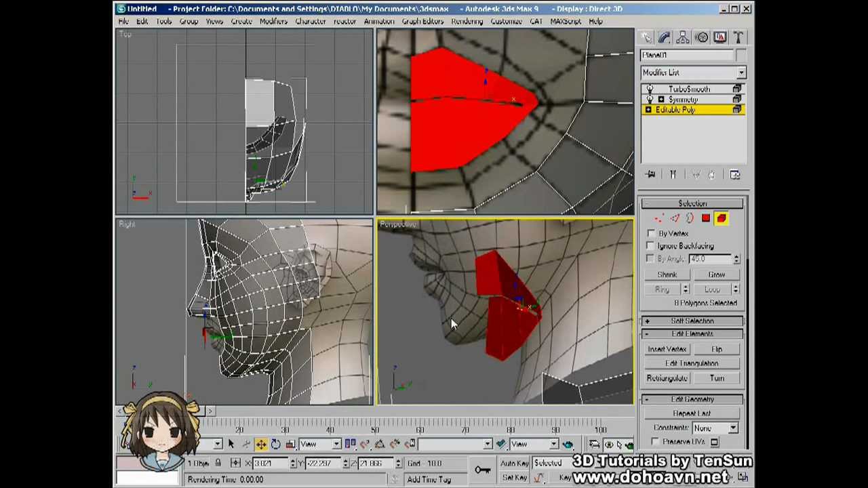868x488 pixels.
Task: Open the Motion command panel tab
Action: click(x=701, y=38)
